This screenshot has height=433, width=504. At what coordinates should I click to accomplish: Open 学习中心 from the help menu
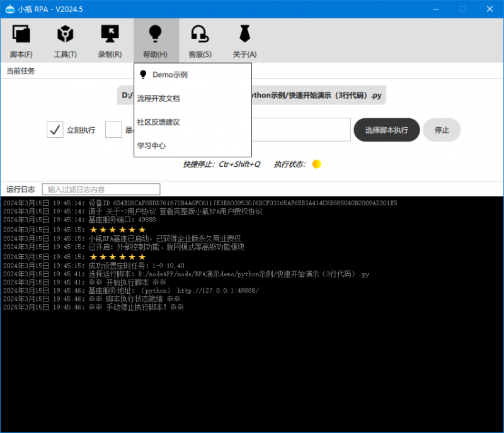coord(193,146)
